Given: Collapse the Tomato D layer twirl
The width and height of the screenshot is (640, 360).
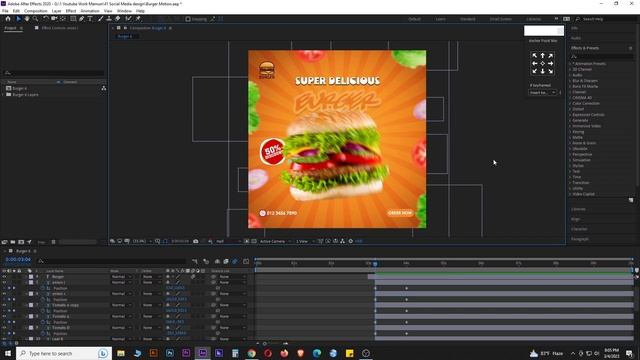Looking at the screenshot, I should (x=27, y=327).
